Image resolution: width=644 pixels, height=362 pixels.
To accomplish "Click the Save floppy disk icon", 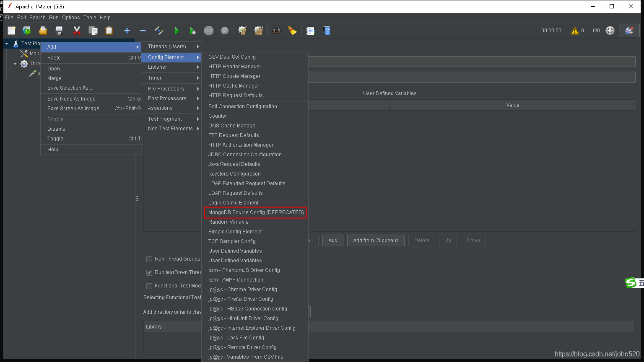I will pos(59,31).
